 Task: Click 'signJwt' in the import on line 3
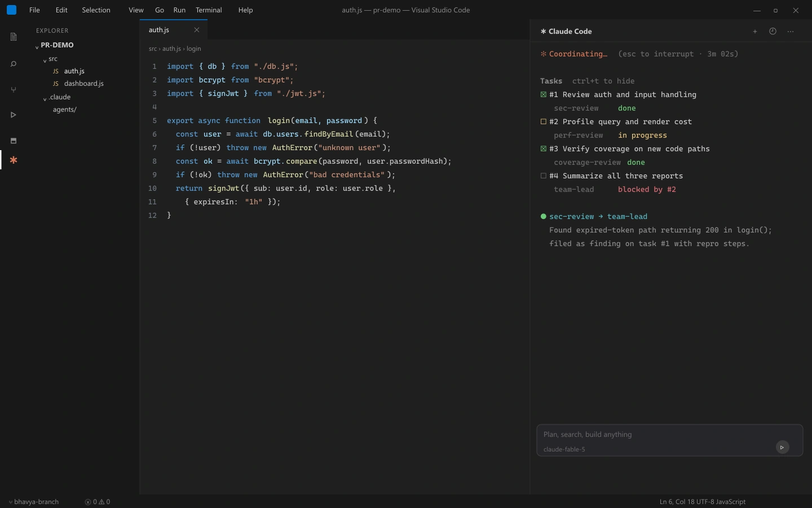[x=223, y=94]
